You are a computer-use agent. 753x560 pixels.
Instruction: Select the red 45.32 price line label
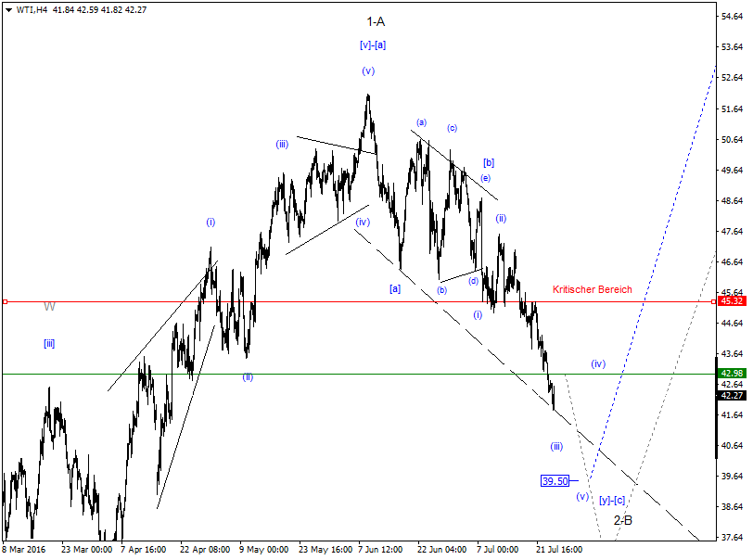732,300
